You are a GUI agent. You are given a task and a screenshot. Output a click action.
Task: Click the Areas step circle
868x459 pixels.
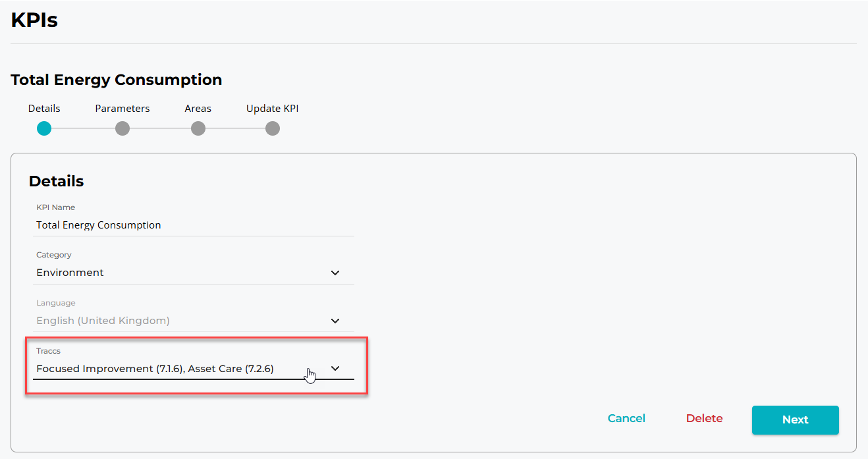pyautogui.click(x=198, y=128)
